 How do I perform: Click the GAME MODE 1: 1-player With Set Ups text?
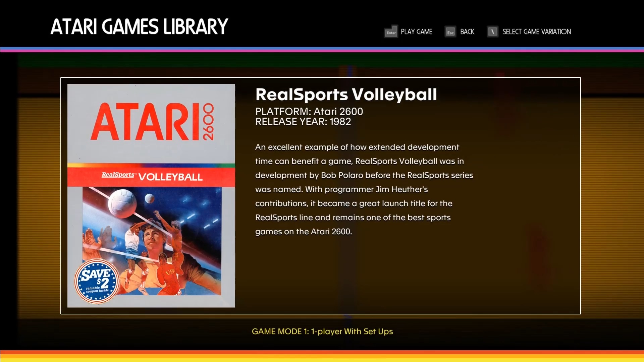coord(322,331)
